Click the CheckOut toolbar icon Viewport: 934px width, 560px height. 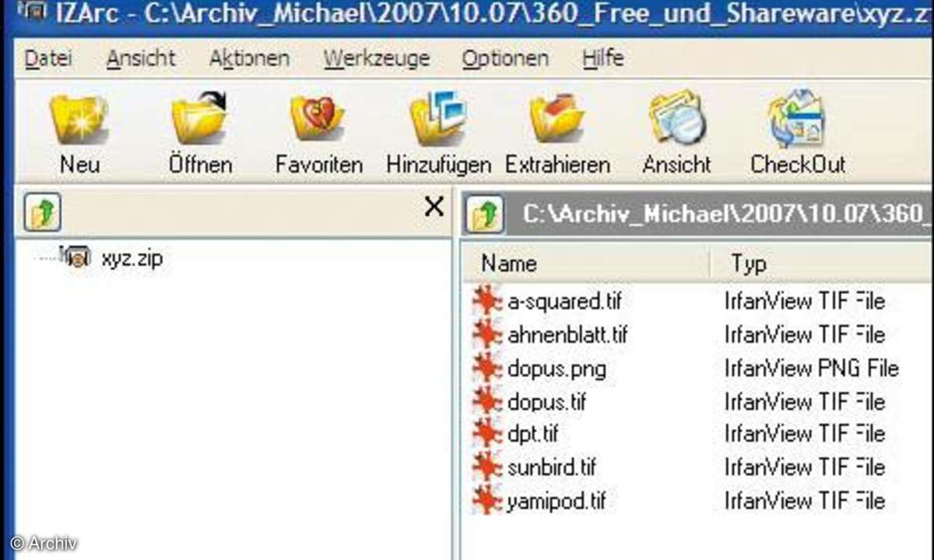coord(797,118)
